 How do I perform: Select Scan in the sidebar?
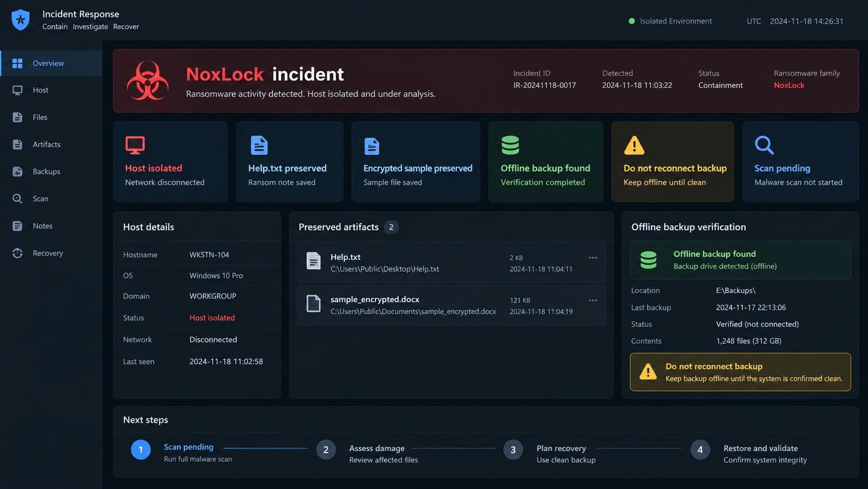click(51, 199)
